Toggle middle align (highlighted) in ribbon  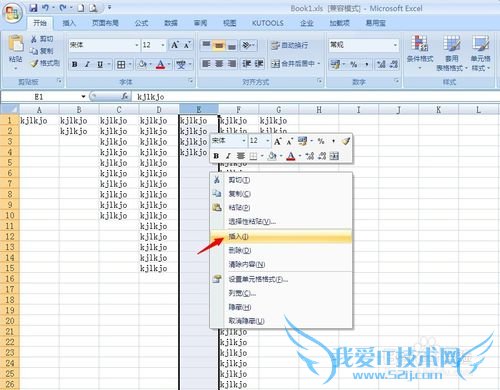click(219, 45)
